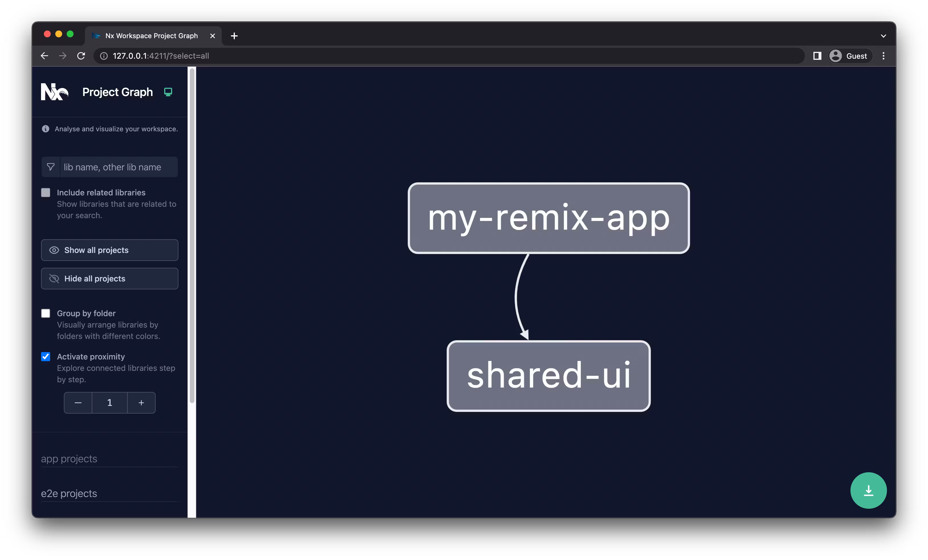Viewport: 928px width, 560px height.
Task: Focus the lib name filter input
Action: click(x=118, y=167)
